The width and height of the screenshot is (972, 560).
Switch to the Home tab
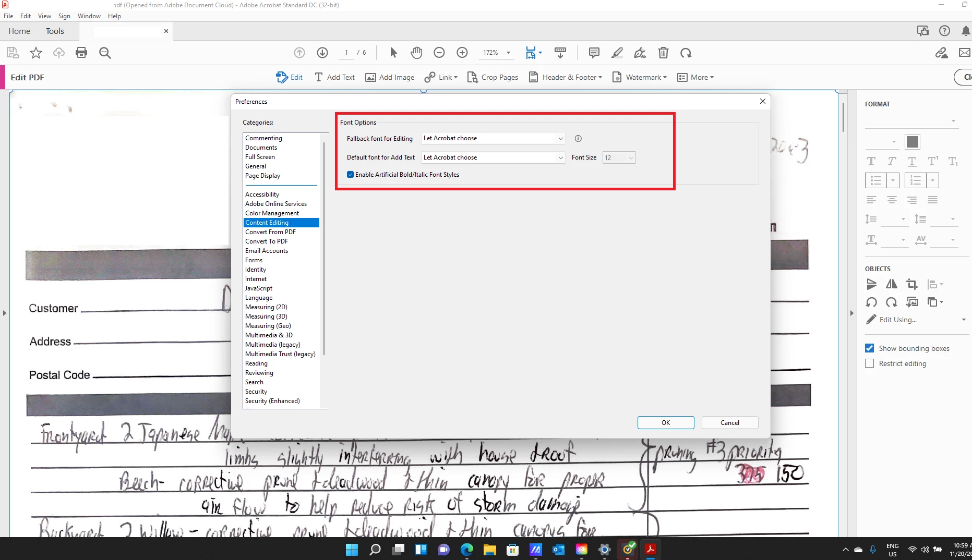pos(19,31)
